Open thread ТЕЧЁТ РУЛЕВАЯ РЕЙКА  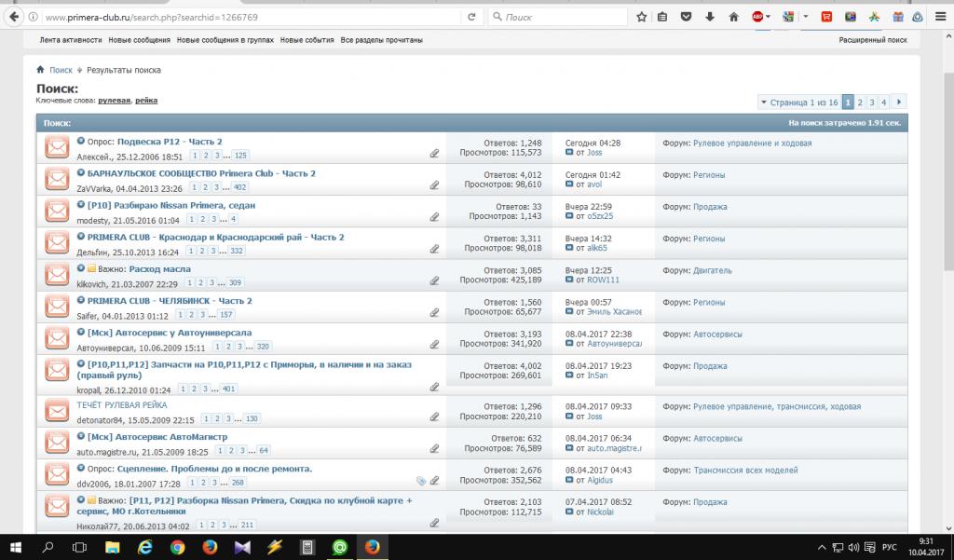click(122, 404)
